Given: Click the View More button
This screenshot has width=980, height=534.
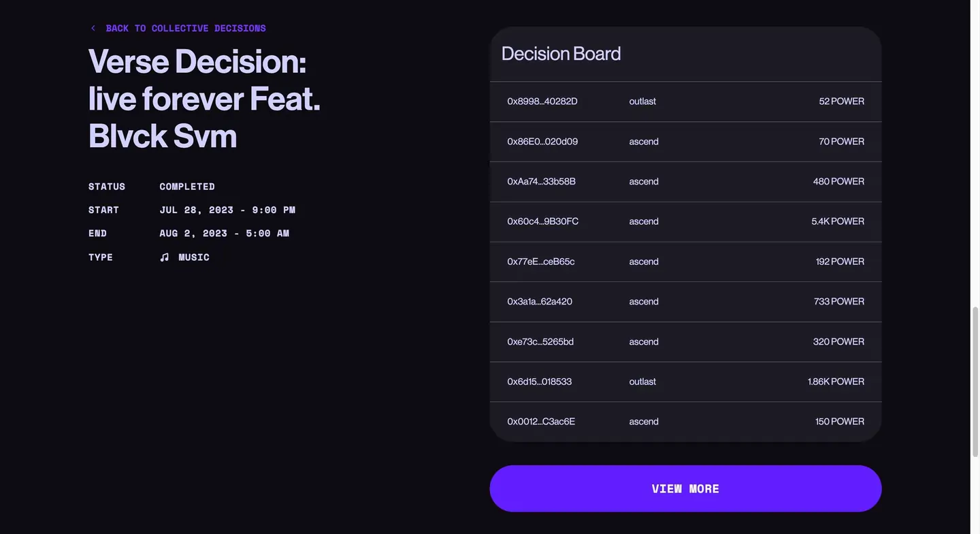Looking at the screenshot, I should (x=685, y=488).
